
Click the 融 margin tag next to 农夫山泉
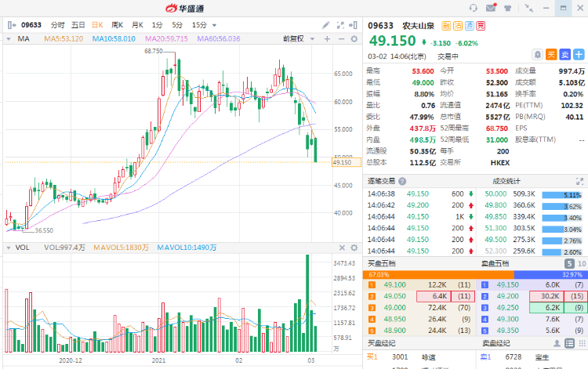(446, 25)
